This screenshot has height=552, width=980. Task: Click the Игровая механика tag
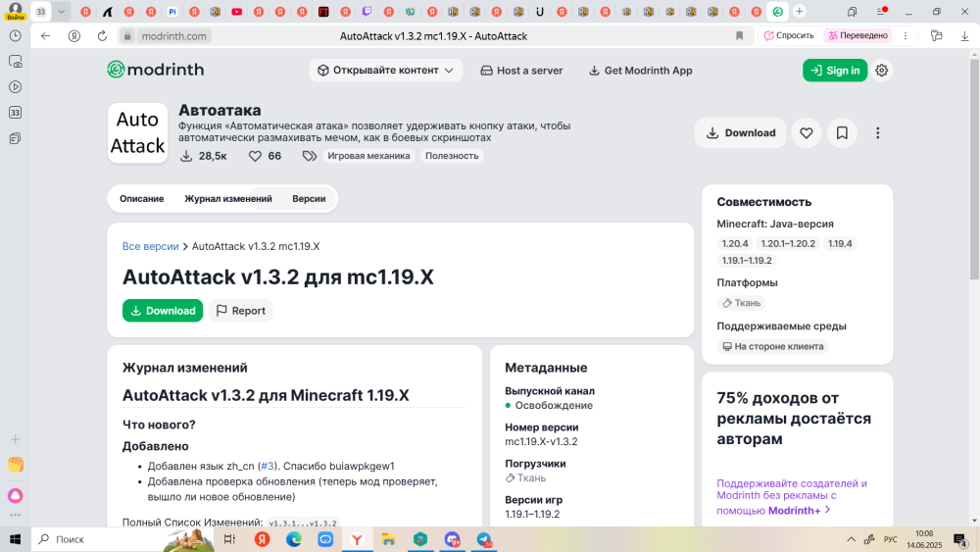[368, 156]
